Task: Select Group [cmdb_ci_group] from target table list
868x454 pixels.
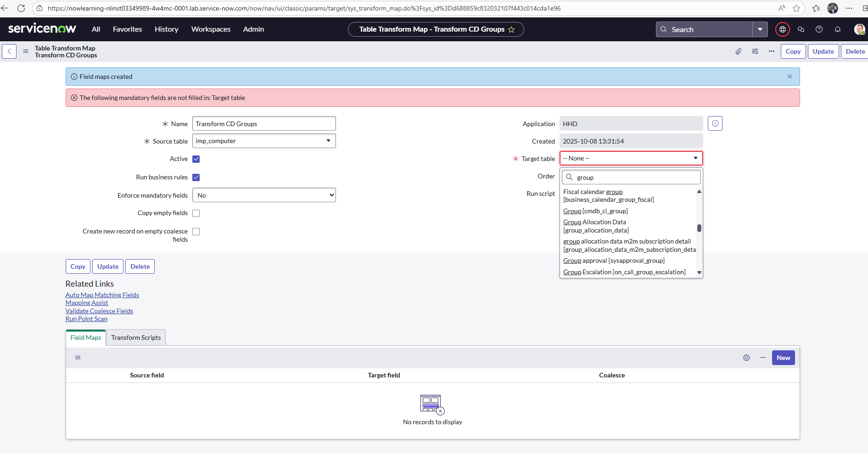Action: coord(595,211)
